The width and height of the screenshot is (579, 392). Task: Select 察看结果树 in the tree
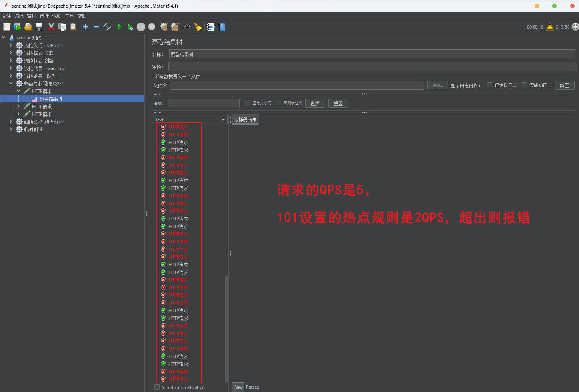point(51,99)
